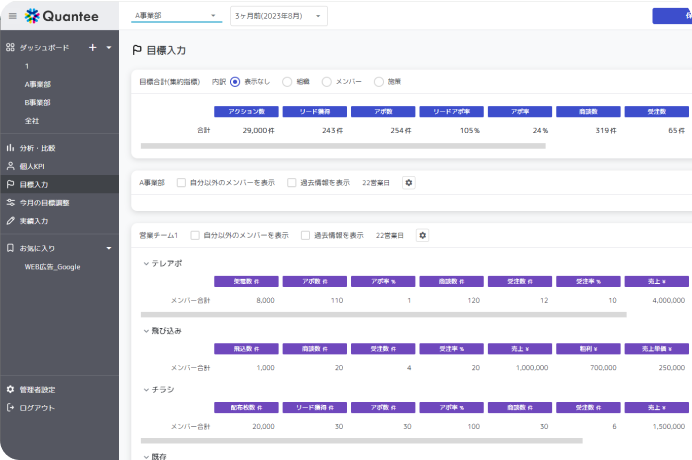692x460 pixels.
Task: Check 自分以外のメンバーを表示 for A事業部
Action: click(181, 183)
